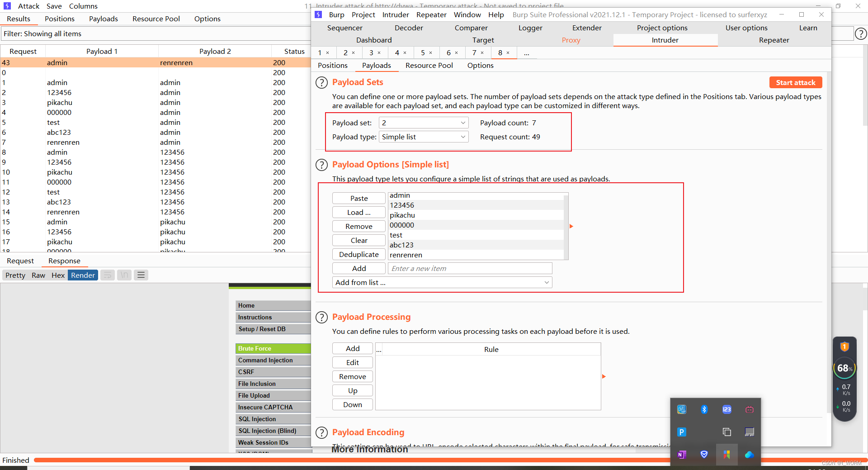This screenshot has width=868, height=470.
Task: Click the colorful bookmark tray icon
Action: (726, 455)
